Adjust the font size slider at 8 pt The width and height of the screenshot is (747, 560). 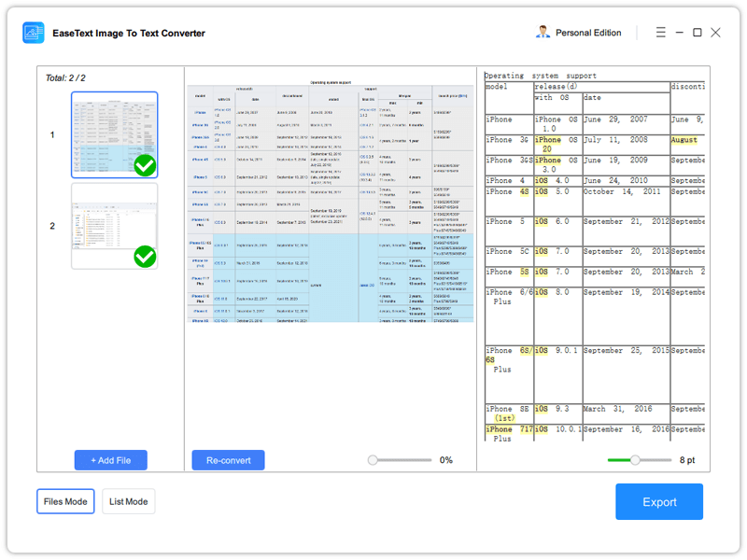635,460
